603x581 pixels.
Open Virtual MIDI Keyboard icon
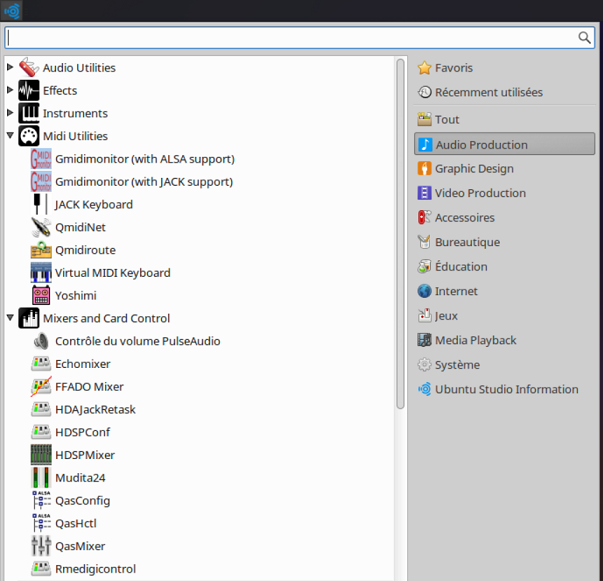pos(41,273)
